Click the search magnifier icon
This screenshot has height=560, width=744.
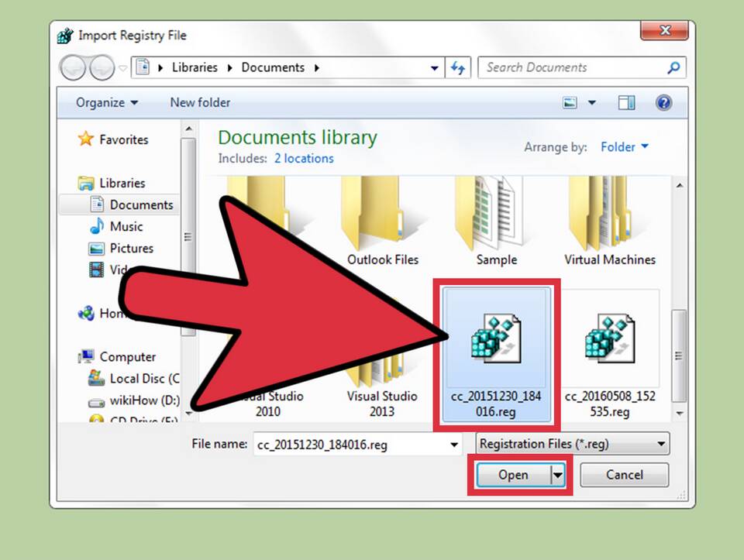click(x=673, y=67)
